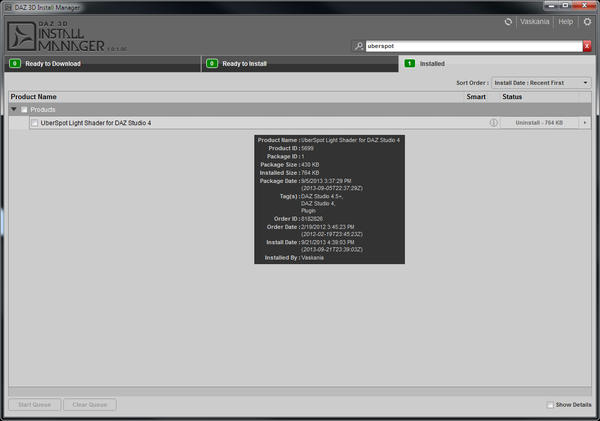Click the Start Queue button
The image size is (600, 421).
click(x=34, y=405)
